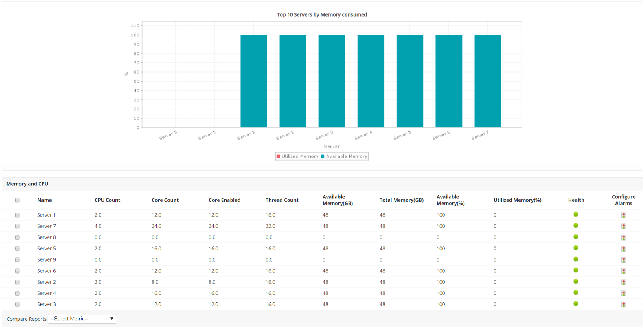Check the checkbox next to Server 4
Screen dimensions: 644x328
click(x=17, y=293)
